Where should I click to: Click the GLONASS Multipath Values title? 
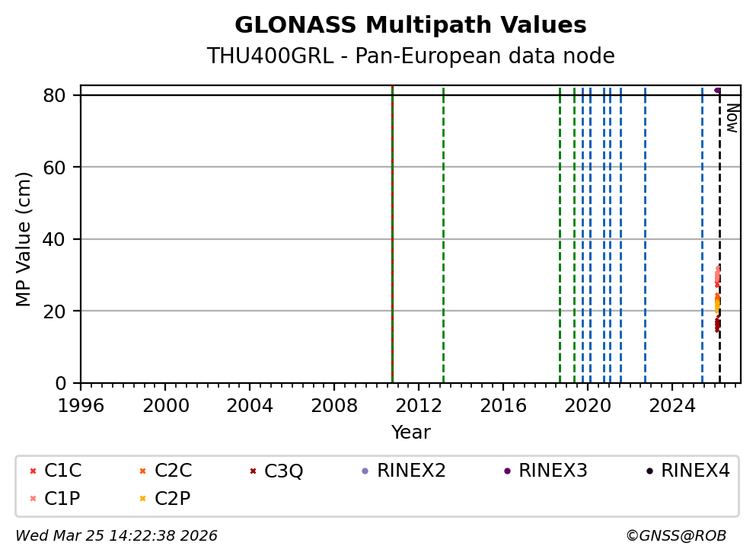[x=410, y=25]
